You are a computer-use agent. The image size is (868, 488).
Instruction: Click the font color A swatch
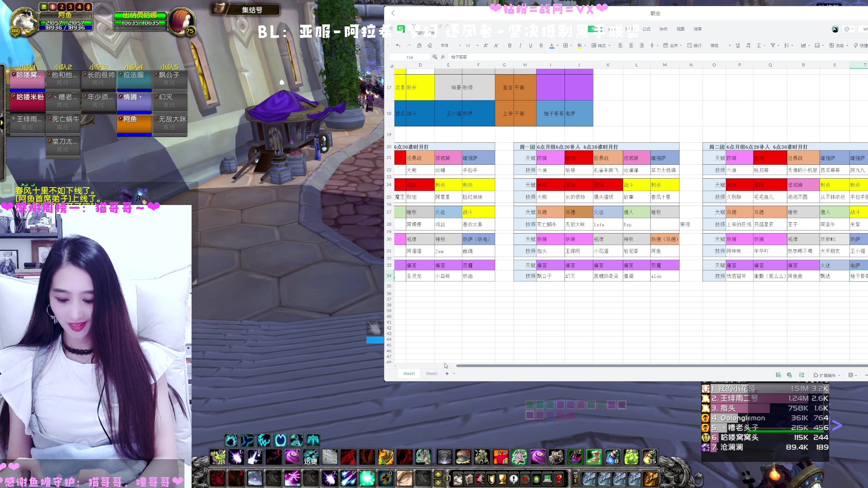pyautogui.click(x=552, y=45)
